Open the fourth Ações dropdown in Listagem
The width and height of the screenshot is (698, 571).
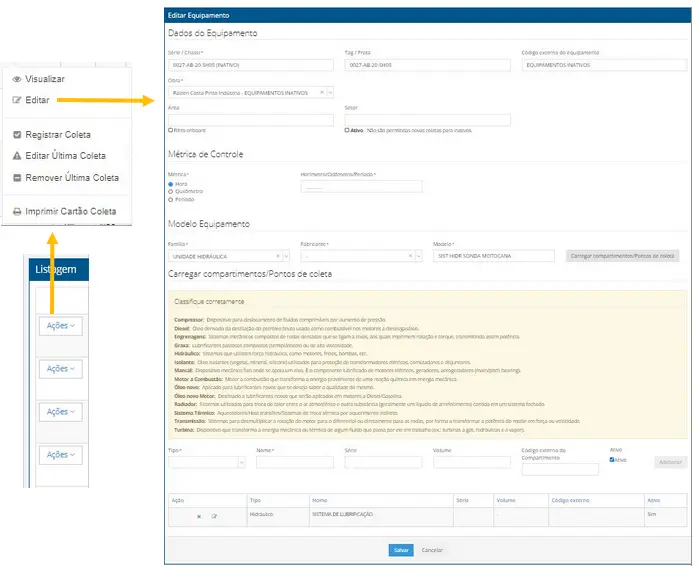click(x=61, y=455)
